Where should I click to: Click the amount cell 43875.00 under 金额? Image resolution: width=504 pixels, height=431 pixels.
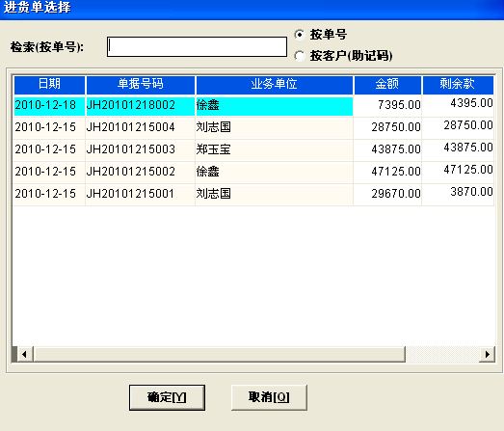click(387, 149)
